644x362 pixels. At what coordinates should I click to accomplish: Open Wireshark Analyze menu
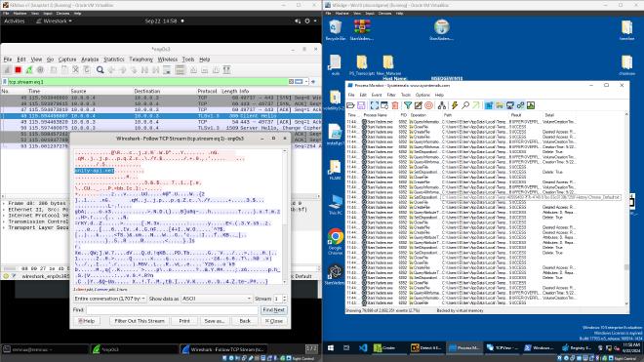90,60
